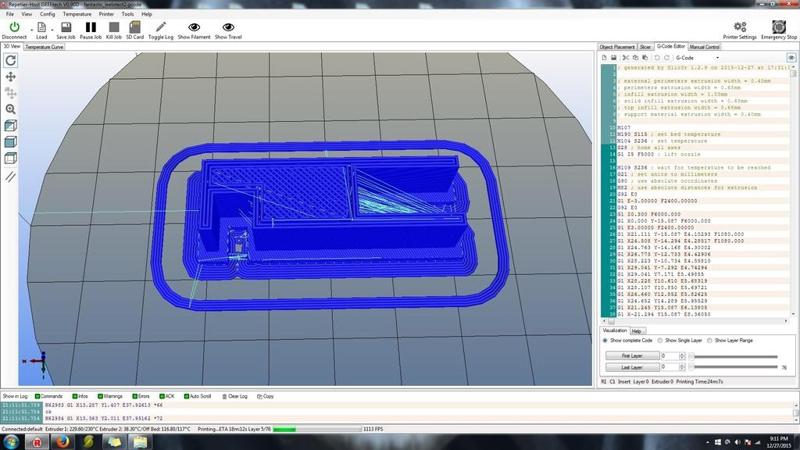This screenshot has width=800, height=450.
Task: Select the move viewpoint arrows tool
Action: pos(10,77)
